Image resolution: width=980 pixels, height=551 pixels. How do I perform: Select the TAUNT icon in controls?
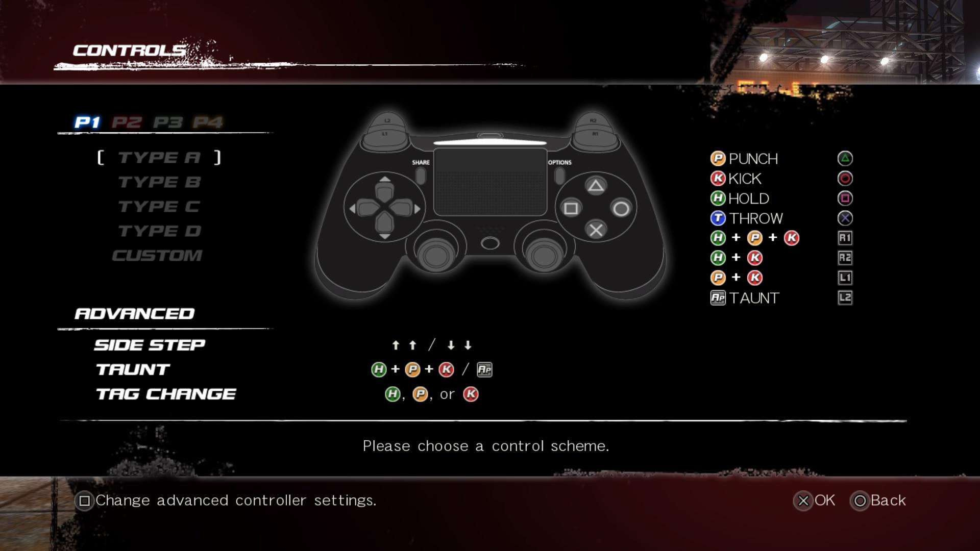point(716,298)
